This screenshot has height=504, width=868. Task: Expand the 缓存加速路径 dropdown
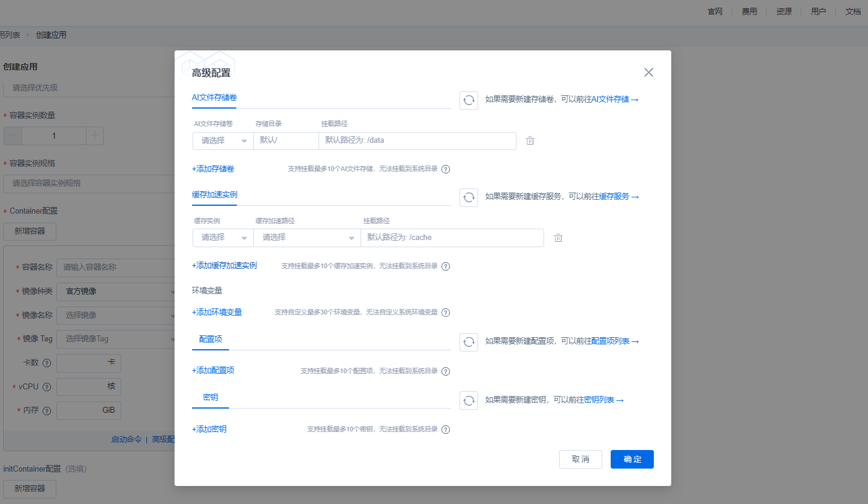pos(307,238)
